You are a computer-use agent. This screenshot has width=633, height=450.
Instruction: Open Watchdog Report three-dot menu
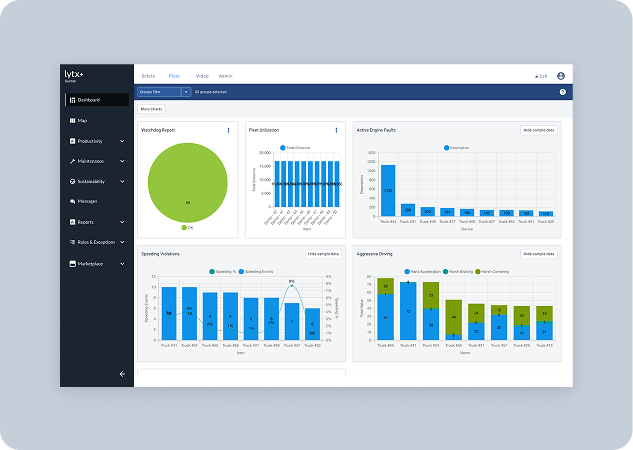coord(228,130)
